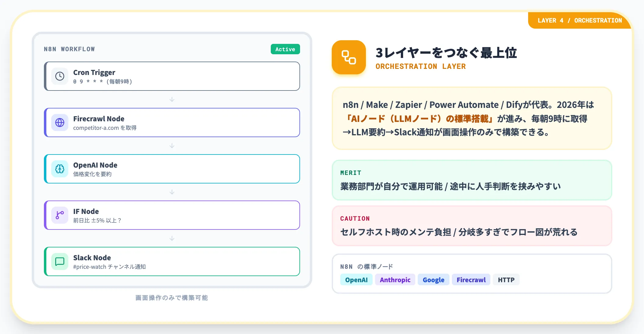Click the 'N8N の標準ノード' label

coord(367,267)
